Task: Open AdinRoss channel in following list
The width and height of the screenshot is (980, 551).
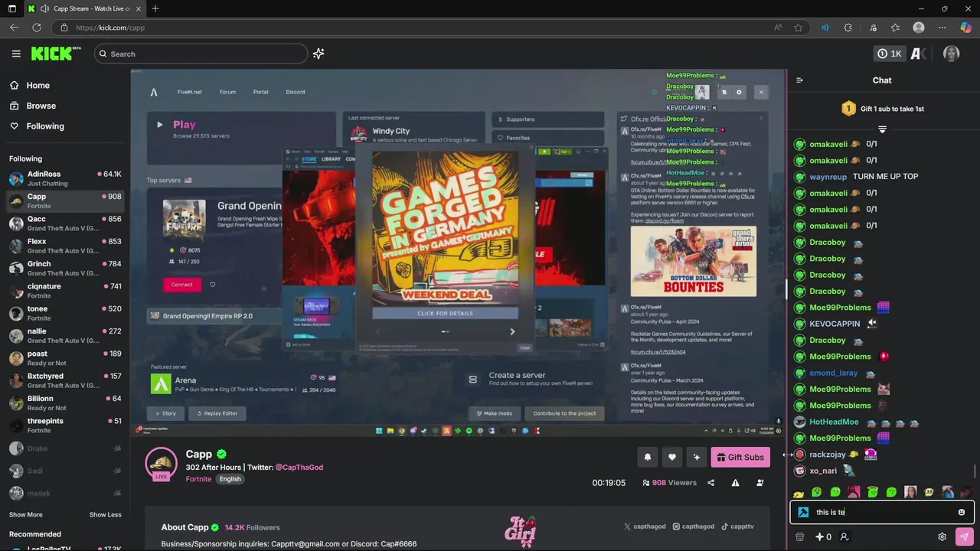Action: pyautogui.click(x=65, y=178)
